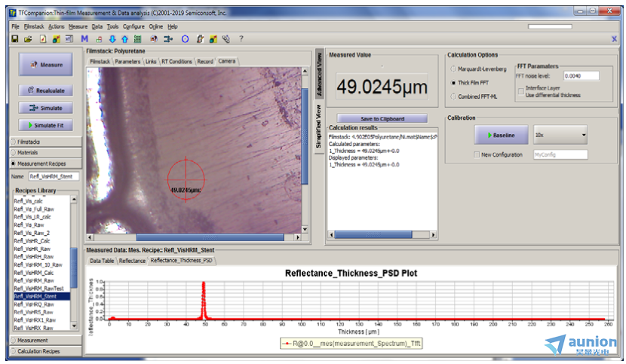Click the blue M measure toolbar icon

84,39
